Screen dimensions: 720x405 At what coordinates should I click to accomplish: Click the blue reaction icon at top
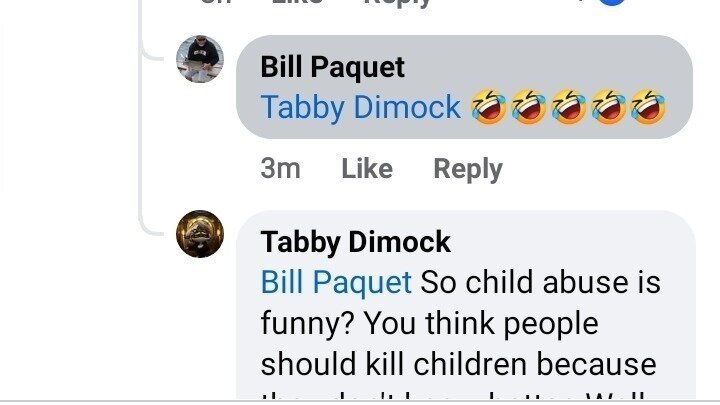(x=613, y=2)
